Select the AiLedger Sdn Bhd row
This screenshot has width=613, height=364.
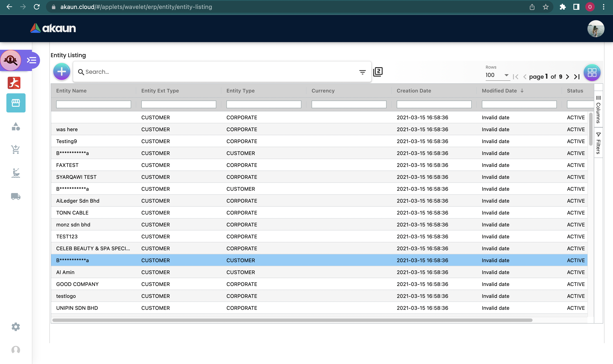coord(78,201)
